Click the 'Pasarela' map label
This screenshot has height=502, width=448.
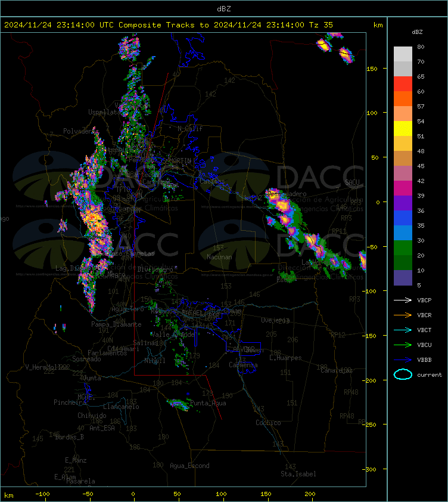click(x=80, y=481)
